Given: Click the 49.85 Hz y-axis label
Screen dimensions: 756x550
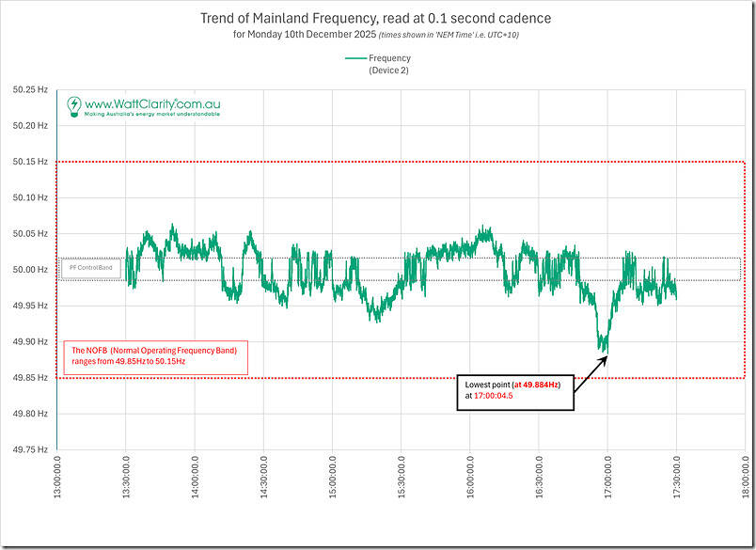Looking at the screenshot, I should (x=30, y=378).
